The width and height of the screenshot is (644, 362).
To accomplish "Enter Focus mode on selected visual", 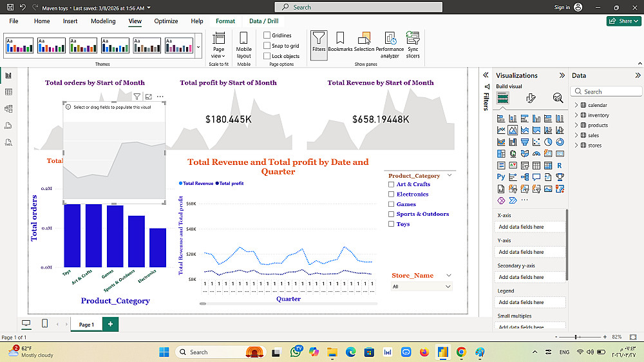I will pos(148,97).
